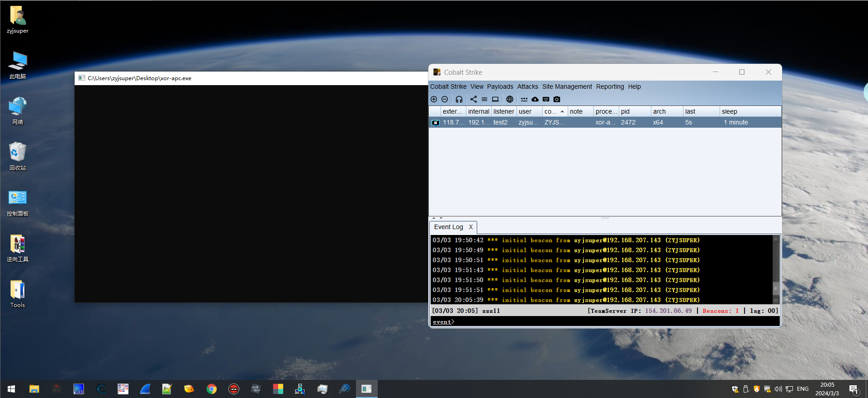Click the minus-circle disconnect icon in Cobalt Strike toolbar

tap(445, 99)
